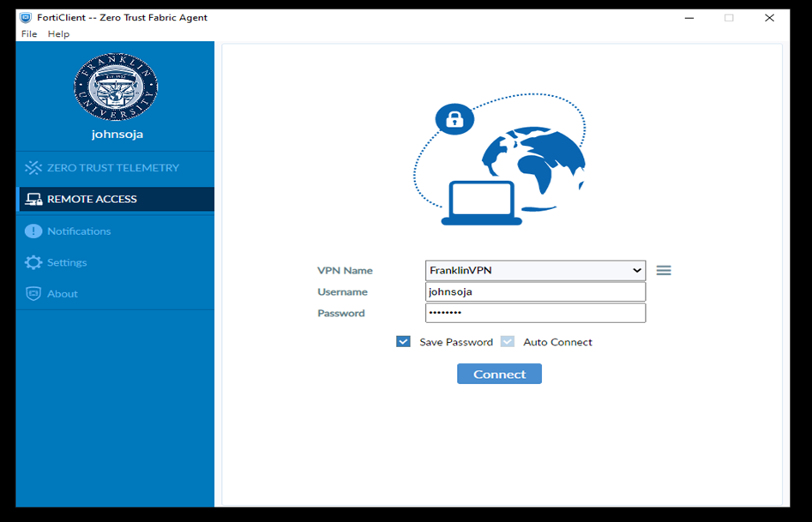This screenshot has height=522, width=812.
Task: Open the Settings section
Action: click(x=115, y=262)
